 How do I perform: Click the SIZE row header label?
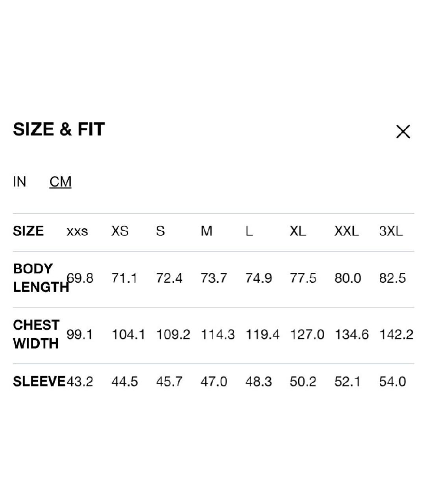pos(28,231)
